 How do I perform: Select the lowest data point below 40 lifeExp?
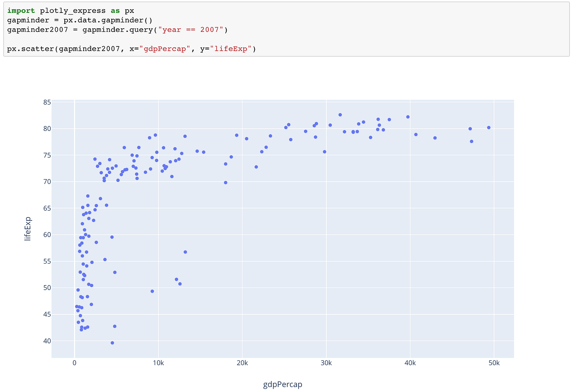tap(112, 343)
